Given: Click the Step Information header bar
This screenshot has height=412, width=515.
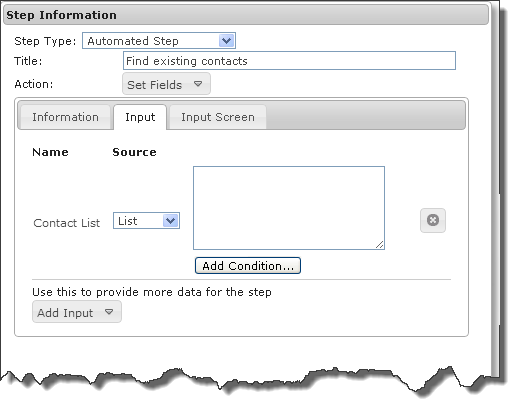Looking at the screenshot, I should [x=246, y=15].
